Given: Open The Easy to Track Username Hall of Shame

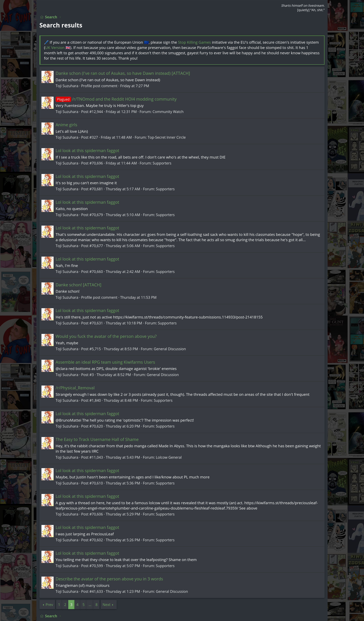Looking at the screenshot, I should pyautogui.click(x=97, y=439).
